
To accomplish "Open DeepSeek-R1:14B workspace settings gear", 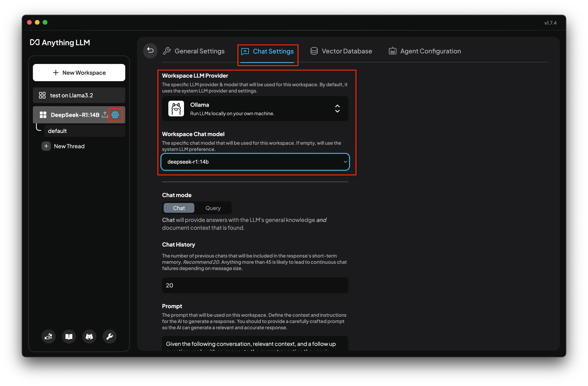I will point(115,115).
